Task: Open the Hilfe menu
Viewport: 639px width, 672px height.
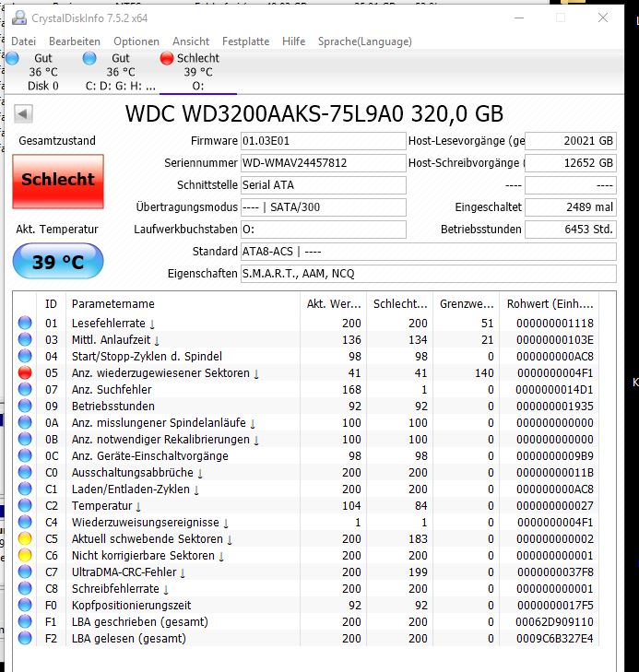Action: 293,41
